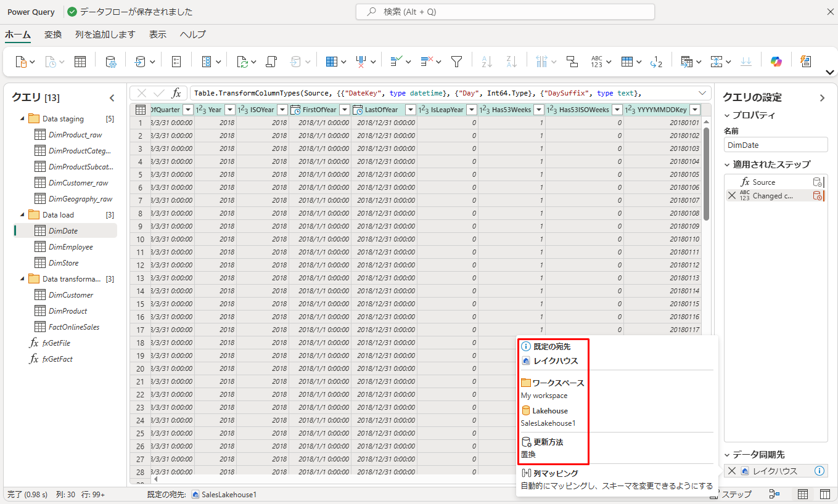The width and height of the screenshot is (838, 504).
Task: Remove the レイクハウス data destination with X
Action: coord(732,471)
